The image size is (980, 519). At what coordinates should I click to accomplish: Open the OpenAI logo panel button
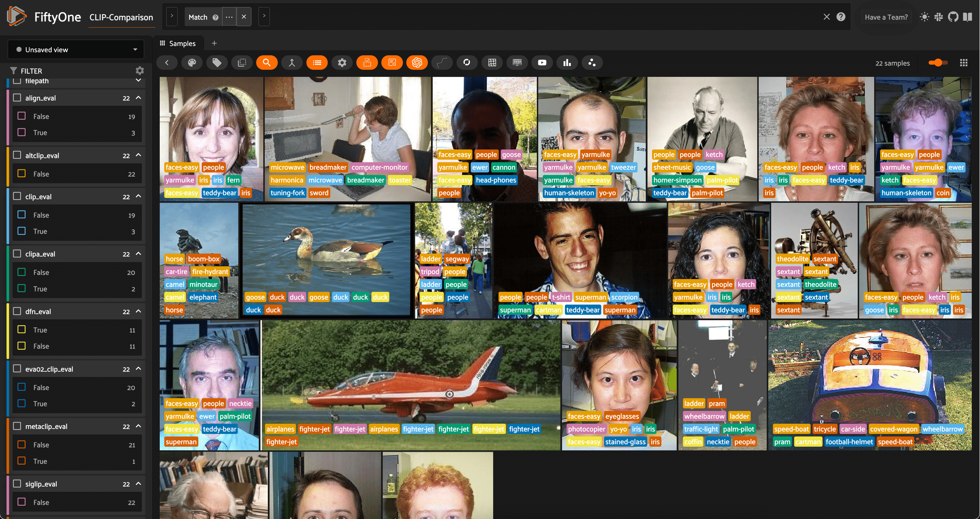tap(417, 63)
